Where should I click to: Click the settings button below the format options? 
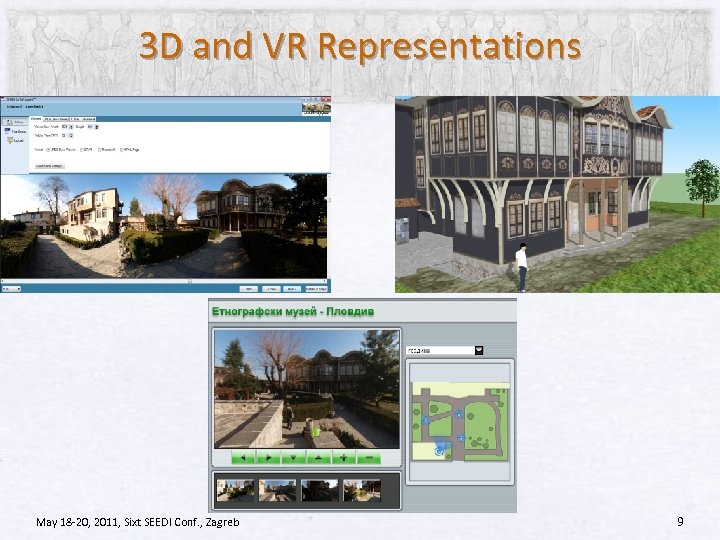point(50,166)
